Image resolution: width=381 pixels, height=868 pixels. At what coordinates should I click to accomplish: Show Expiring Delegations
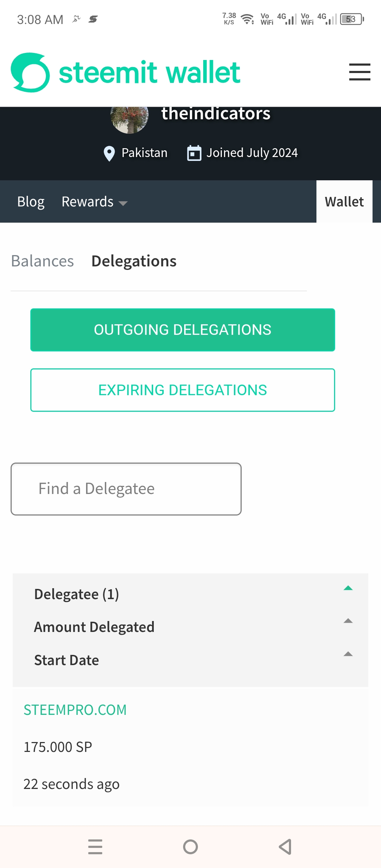coord(183,390)
